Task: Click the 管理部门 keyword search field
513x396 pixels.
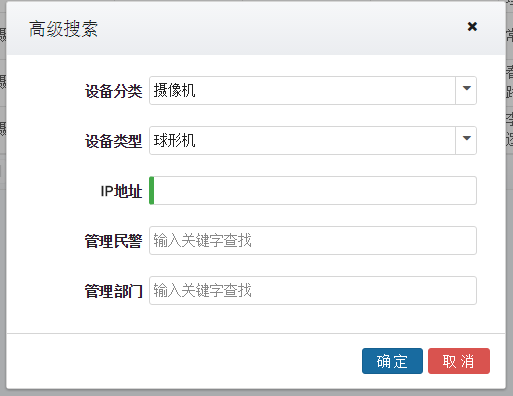Action: point(313,290)
